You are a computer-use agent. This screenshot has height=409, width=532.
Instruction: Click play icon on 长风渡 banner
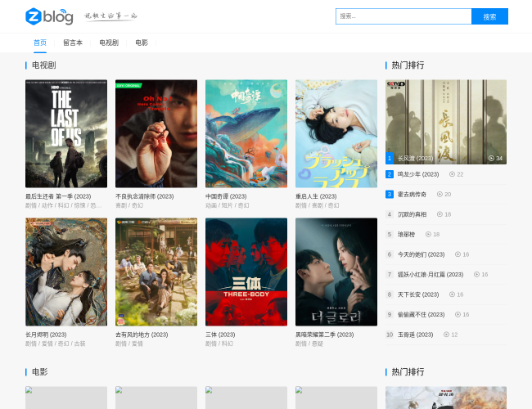pos(491,159)
